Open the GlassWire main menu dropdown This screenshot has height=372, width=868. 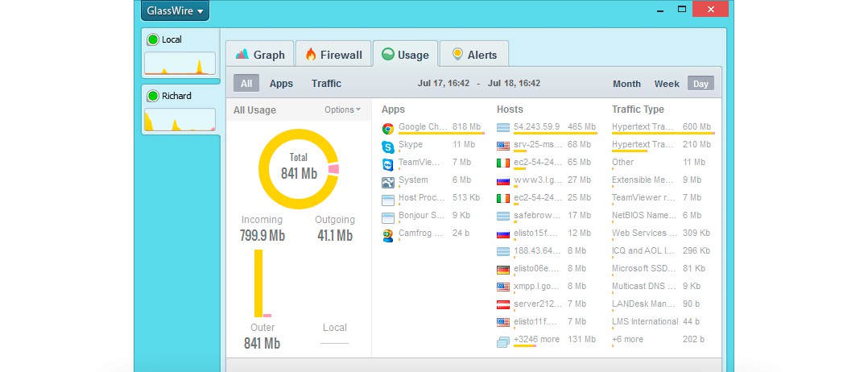click(175, 10)
